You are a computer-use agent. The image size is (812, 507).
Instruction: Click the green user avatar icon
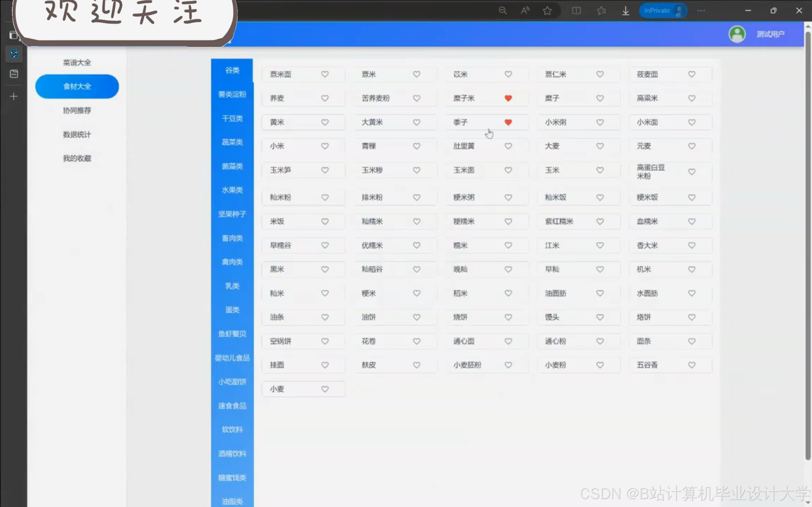click(x=737, y=34)
